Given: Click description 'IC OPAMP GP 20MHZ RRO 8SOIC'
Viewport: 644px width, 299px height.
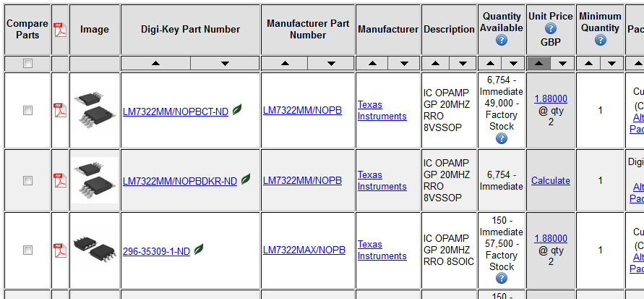Looking at the screenshot, I should [x=449, y=250].
